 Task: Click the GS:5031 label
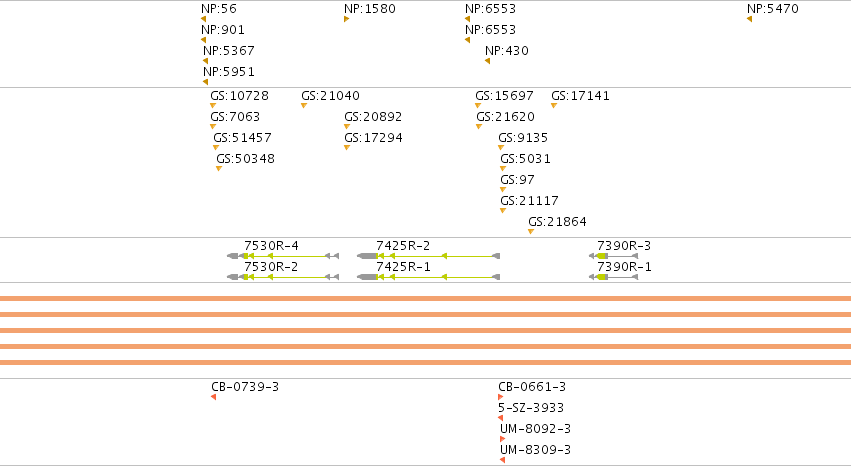(525, 159)
